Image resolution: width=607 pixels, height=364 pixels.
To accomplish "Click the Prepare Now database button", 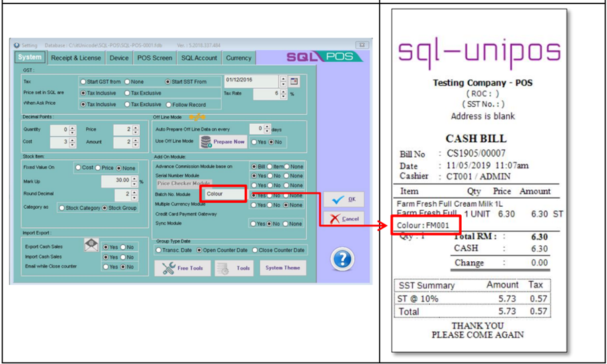I will pyautogui.click(x=222, y=142).
